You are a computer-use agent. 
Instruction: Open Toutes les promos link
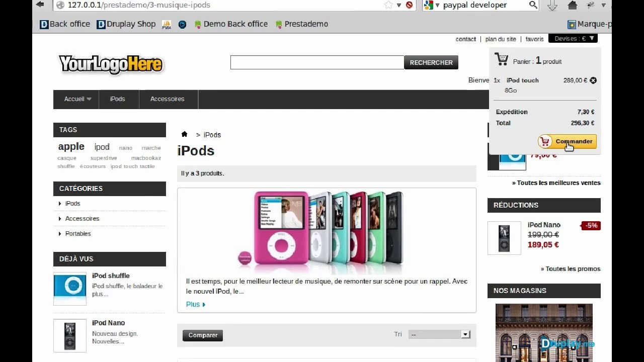pos(571,269)
